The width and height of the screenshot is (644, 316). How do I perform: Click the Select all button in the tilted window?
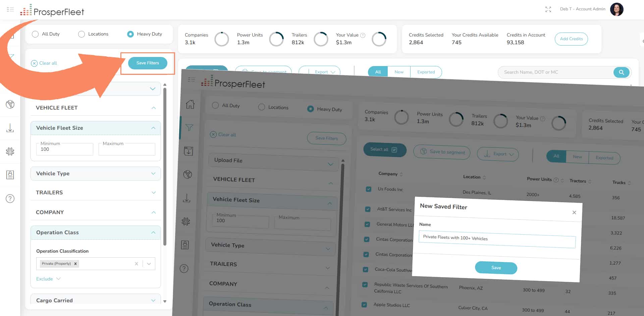tap(385, 150)
